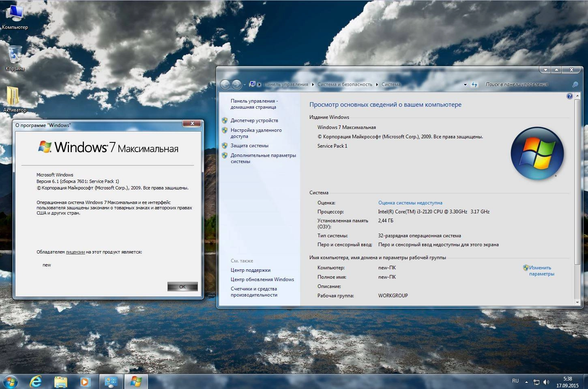Viewport: 588px width, 389px height.
Task: Launch Internet Explorer from the taskbar
Action: point(36,382)
